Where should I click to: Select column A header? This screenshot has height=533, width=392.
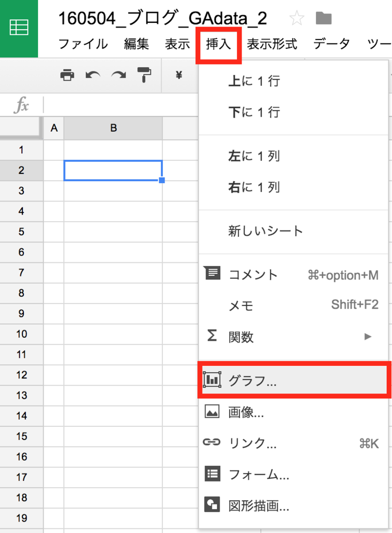click(54, 128)
